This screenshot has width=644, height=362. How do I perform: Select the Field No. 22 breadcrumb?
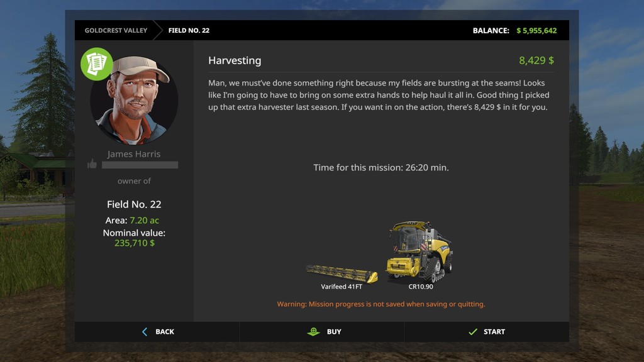pyautogui.click(x=189, y=30)
